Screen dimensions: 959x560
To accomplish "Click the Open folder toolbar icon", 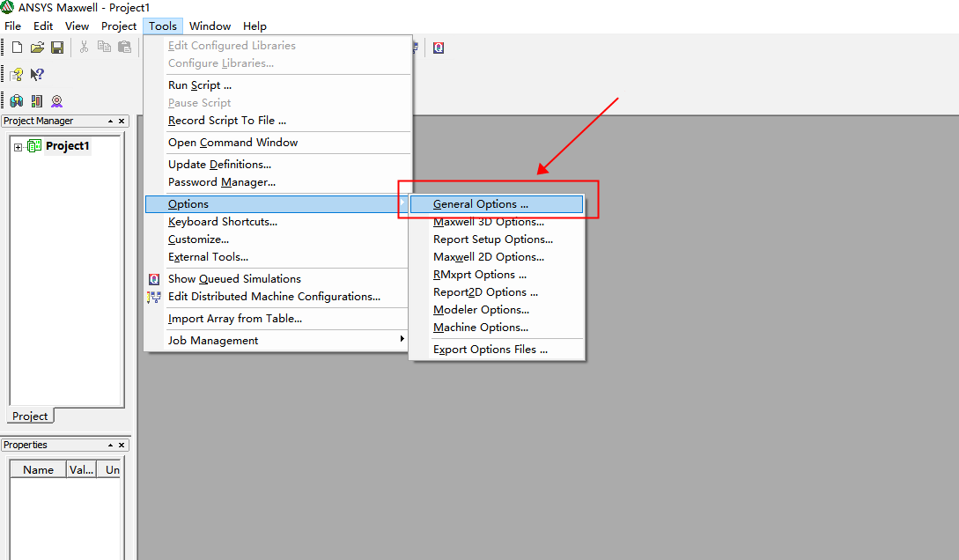I will tap(37, 48).
